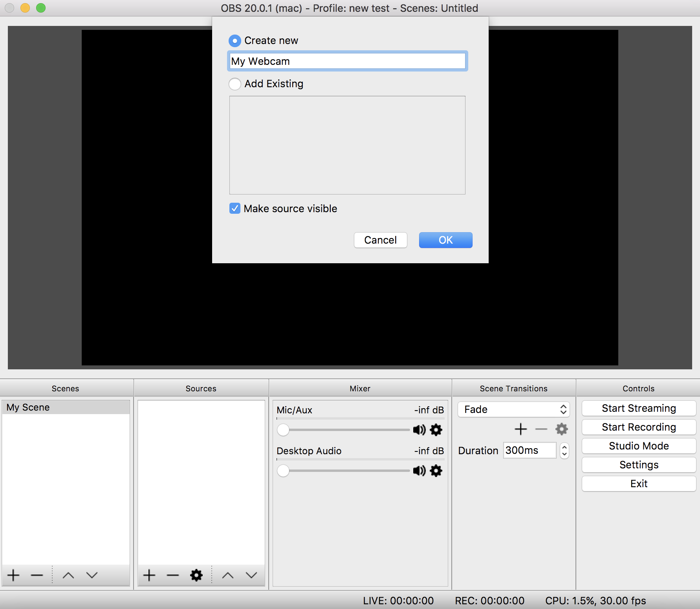Move source down in Sources panel
Image resolution: width=700 pixels, height=609 pixels.
pyautogui.click(x=251, y=575)
